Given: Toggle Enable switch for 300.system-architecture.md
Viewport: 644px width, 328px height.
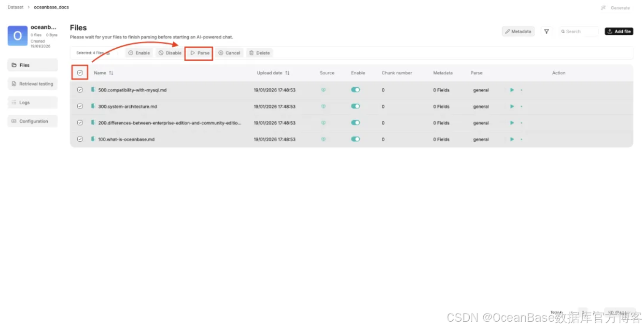Looking at the screenshot, I should (355, 106).
